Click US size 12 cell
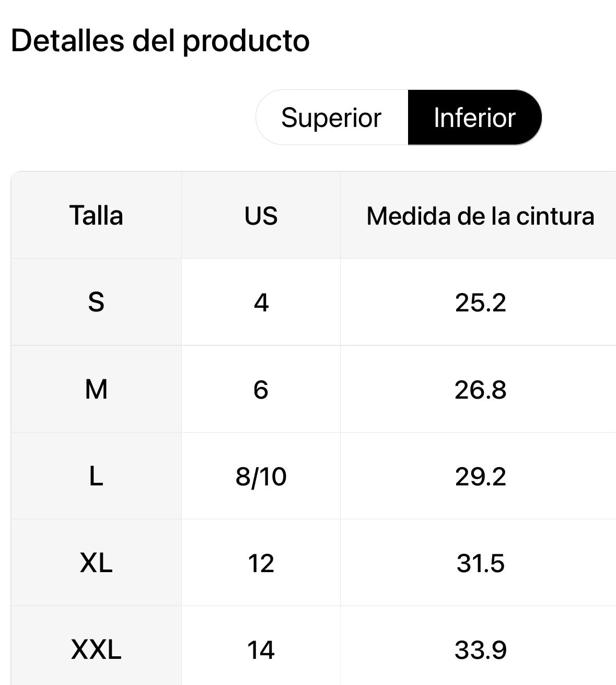The width and height of the screenshot is (616, 685). coord(261,563)
